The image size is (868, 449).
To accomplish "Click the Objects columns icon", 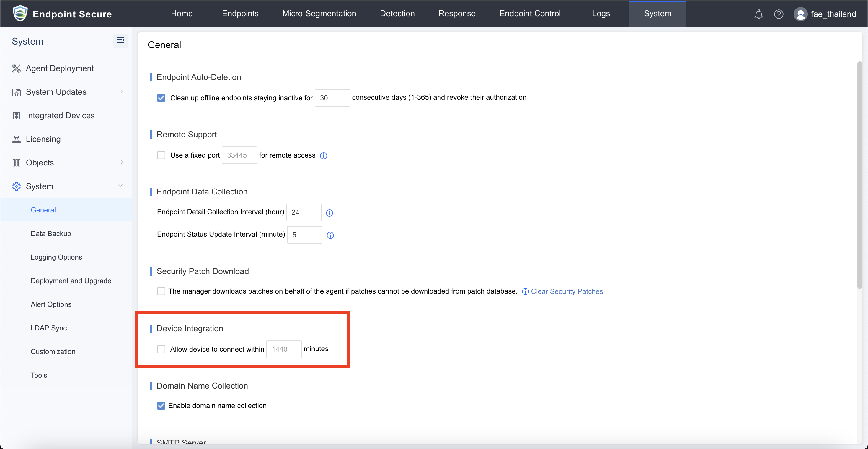I will click(x=17, y=163).
